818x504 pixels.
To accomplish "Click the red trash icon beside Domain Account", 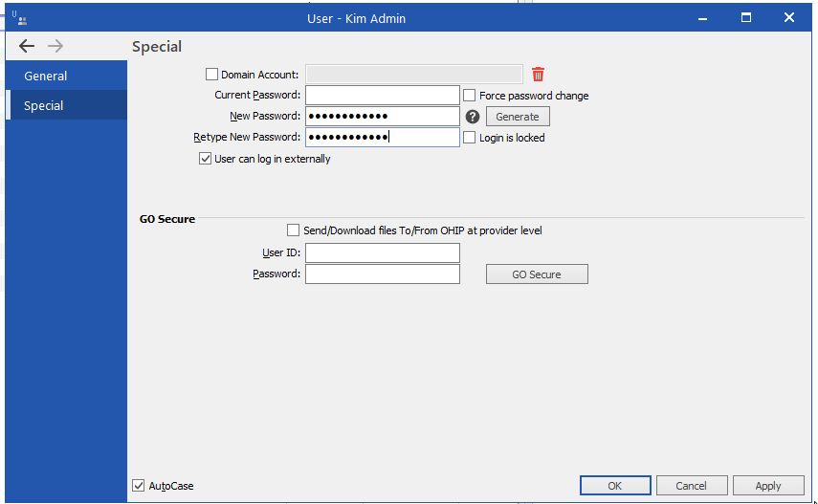I will pos(538,74).
